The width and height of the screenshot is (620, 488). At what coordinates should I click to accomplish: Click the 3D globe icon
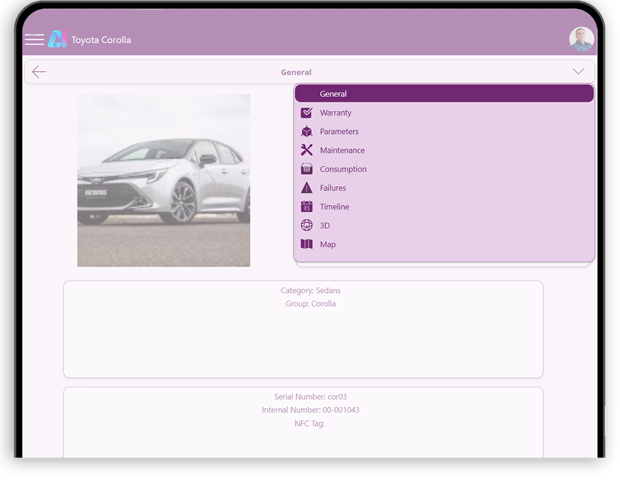click(306, 225)
